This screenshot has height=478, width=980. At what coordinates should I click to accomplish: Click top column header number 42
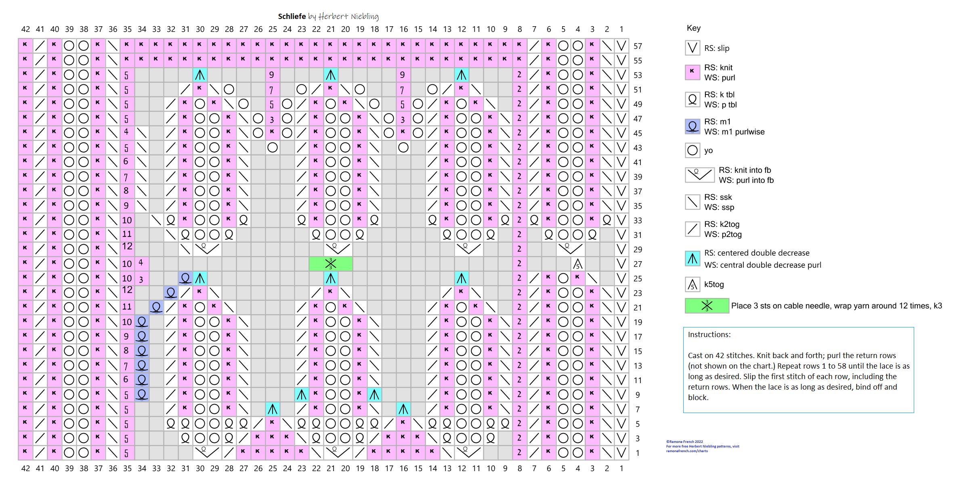click(25, 29)
